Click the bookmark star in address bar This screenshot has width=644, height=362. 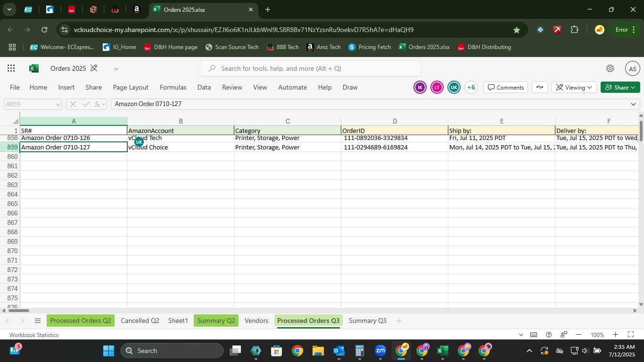517,30
